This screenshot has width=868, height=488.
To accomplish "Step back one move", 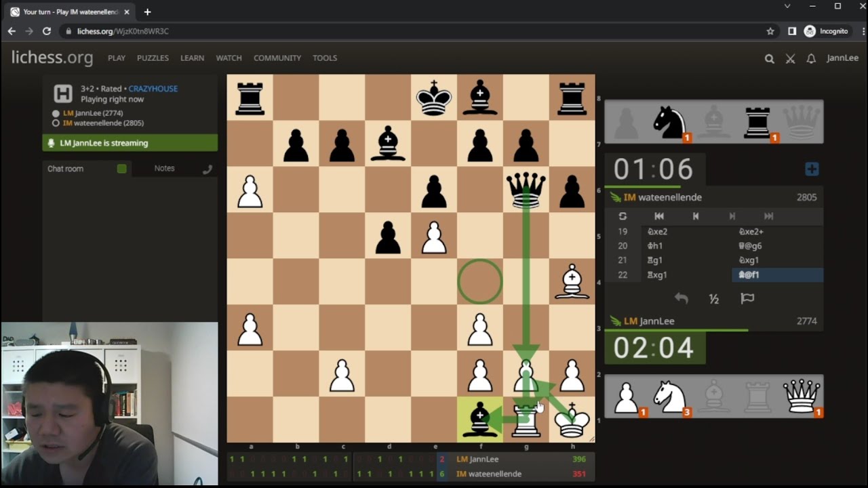I will (696, 216).
